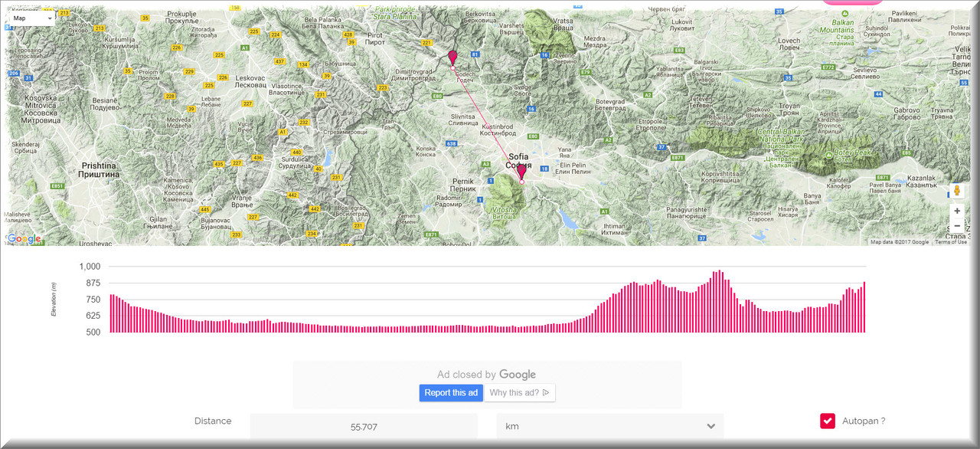980x449 pixels.
Task: Zoom out with the minus button
Action: pyautogui.click(x=956, y=225)
